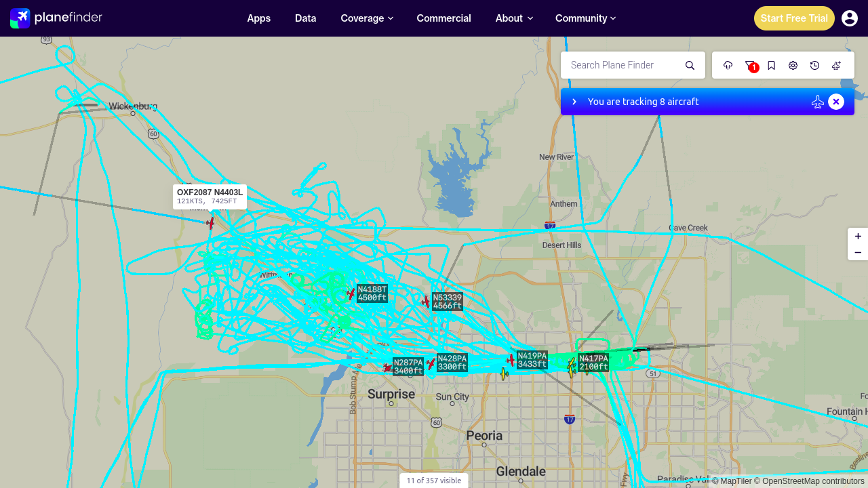Go to the Apps page
Viewport: 868px width, 488px height.
[x=259, y=18]
